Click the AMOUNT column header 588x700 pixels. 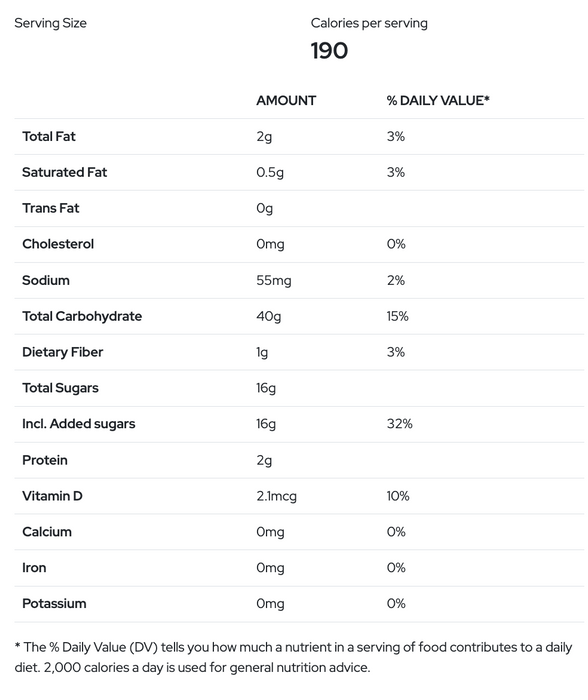pyautogui.click(x=286, y=100)
